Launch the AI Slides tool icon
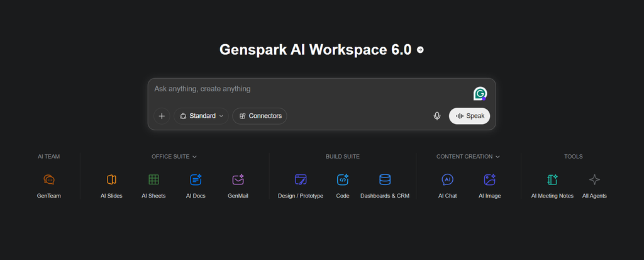The width and height of the screenshot is (644, 260). (111, 180)
